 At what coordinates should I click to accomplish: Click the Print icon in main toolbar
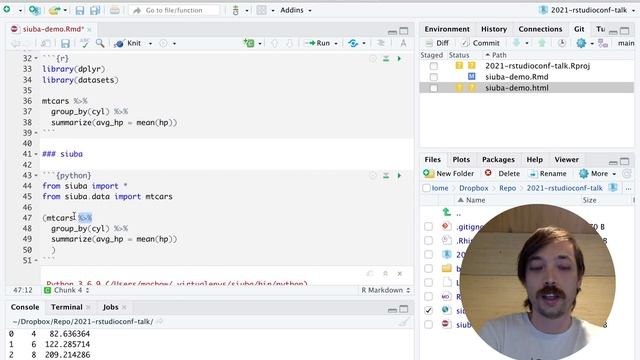click(115, 10)
